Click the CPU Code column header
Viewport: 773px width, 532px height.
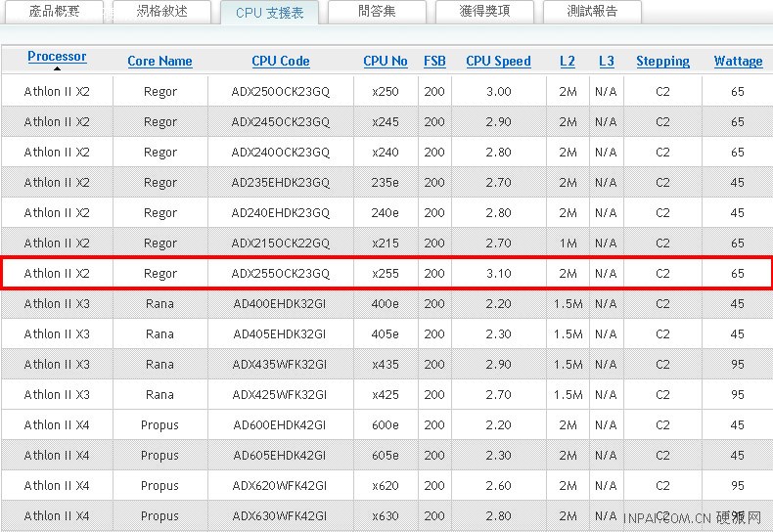(x=281, y=61)
